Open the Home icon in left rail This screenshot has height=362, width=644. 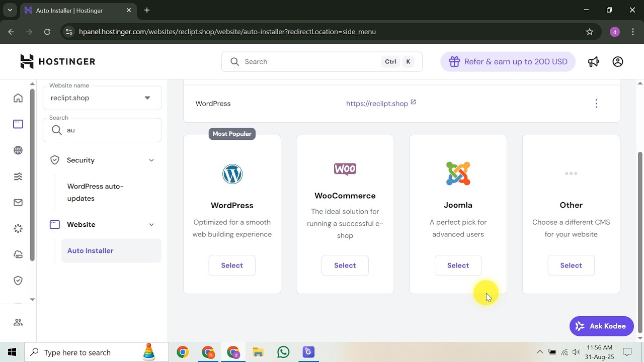pos(18,98)
